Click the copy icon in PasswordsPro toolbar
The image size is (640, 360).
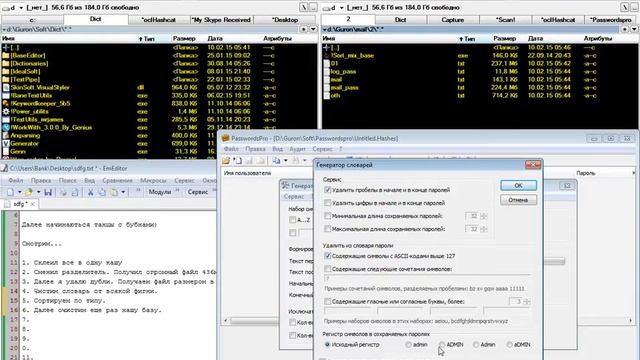pos(276,160)
